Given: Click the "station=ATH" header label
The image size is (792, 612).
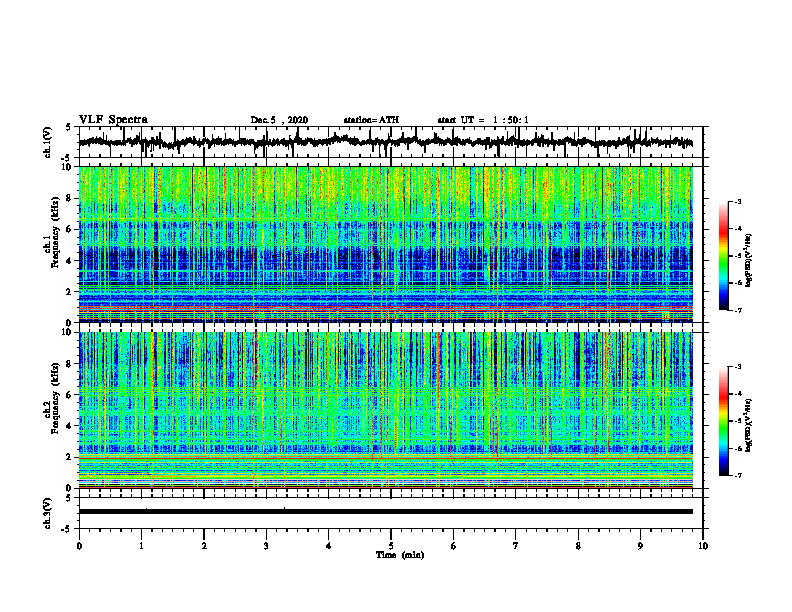Looking at the screenshot, I should click(x=371, y=120).
